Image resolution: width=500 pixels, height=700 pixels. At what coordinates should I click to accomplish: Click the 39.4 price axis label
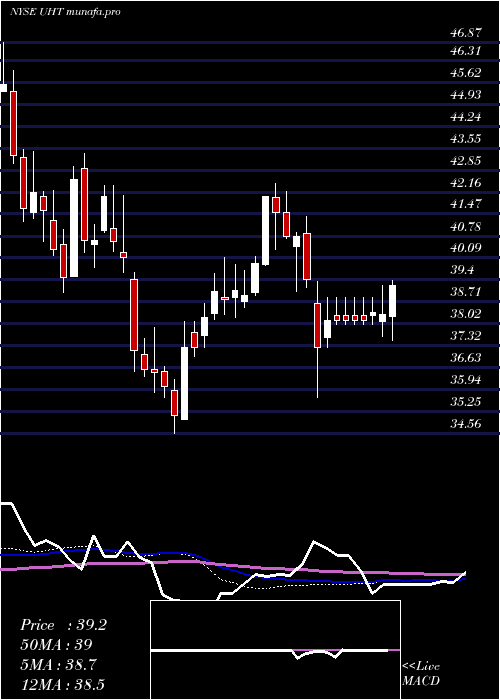(462, 270)
